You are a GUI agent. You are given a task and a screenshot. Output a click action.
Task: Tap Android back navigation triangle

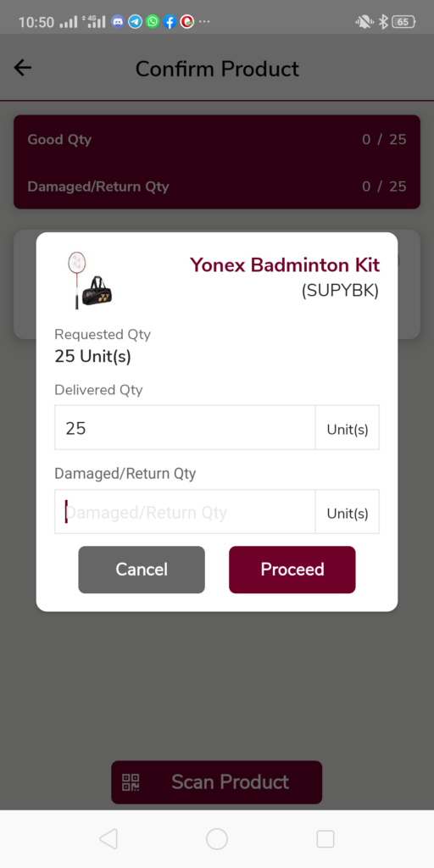click(108, 839)
